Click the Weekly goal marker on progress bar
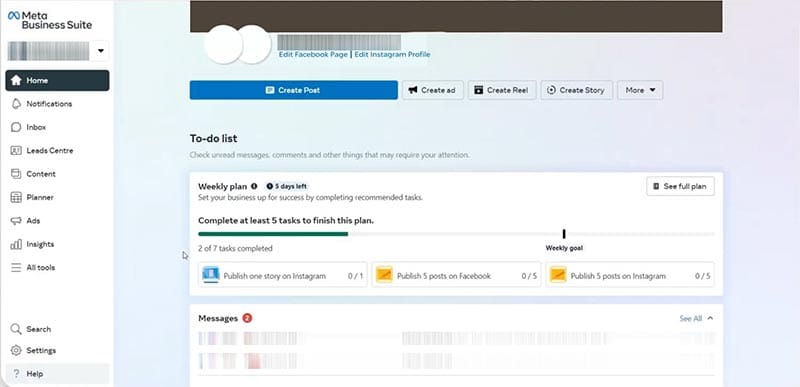 click(x=564, y=234)
